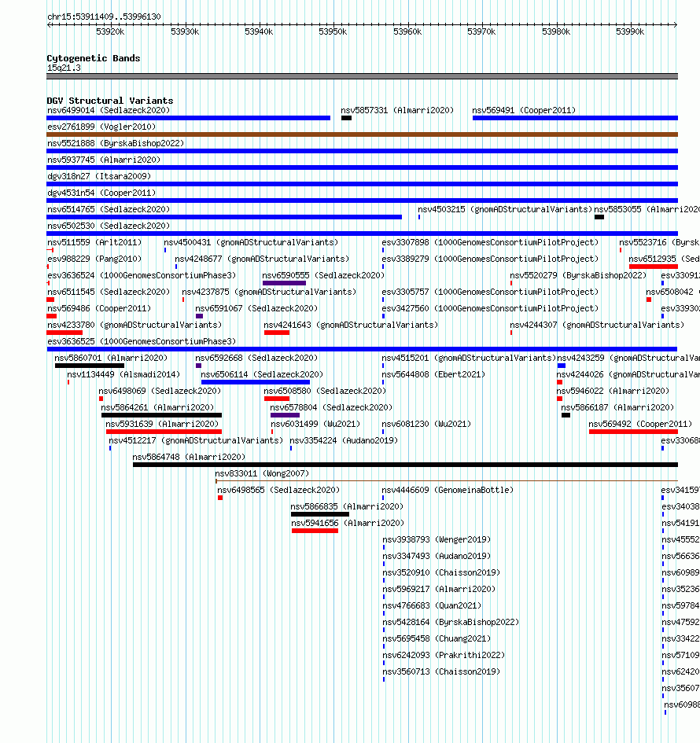700x743 pixels.
Task: Click nsv5937745 (Almarri2020) label
Action: [104, 160]
